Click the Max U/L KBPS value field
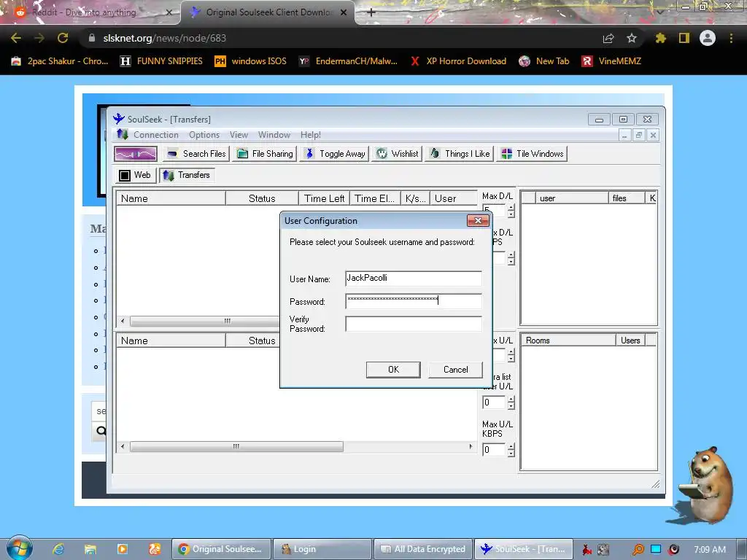Screen dimensions: 747x560 click(x=494, y=449)
